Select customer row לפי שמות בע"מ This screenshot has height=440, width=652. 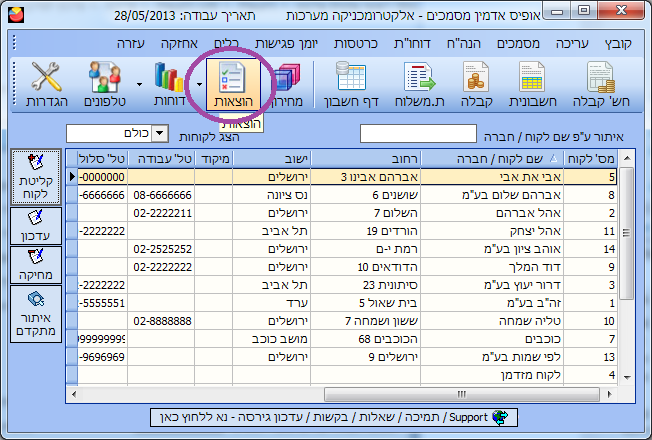tap(341, 357)
